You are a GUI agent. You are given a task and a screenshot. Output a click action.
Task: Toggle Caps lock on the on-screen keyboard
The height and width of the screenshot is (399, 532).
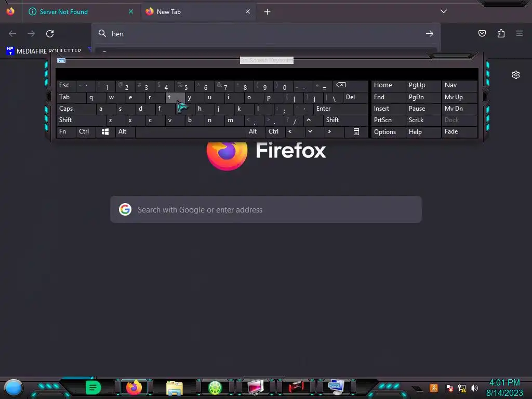pyautogui.click(x=76, y=109)
